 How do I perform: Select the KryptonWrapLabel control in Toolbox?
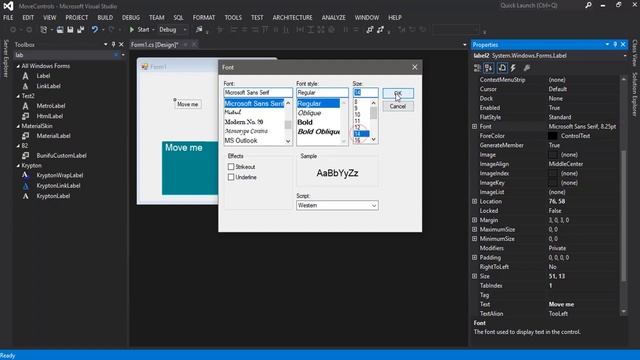[x=60, y=175]
